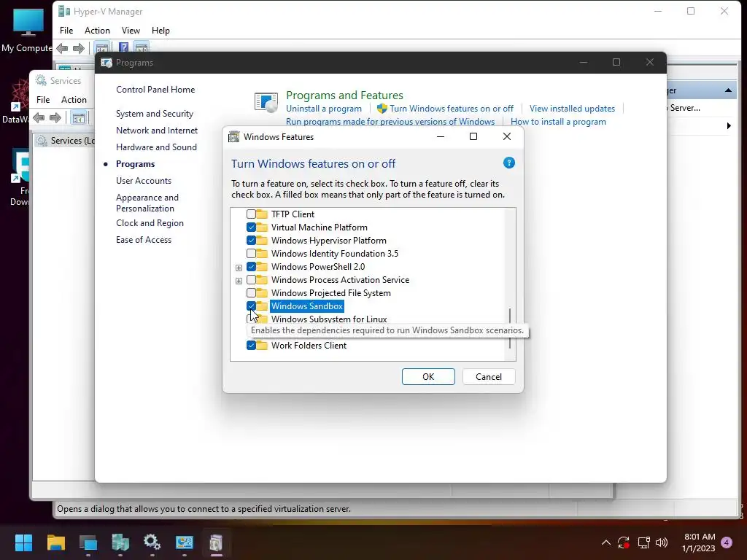Click Hyper-V Manager back arrow
Screen dimensions: 747x560
(62, 48)
